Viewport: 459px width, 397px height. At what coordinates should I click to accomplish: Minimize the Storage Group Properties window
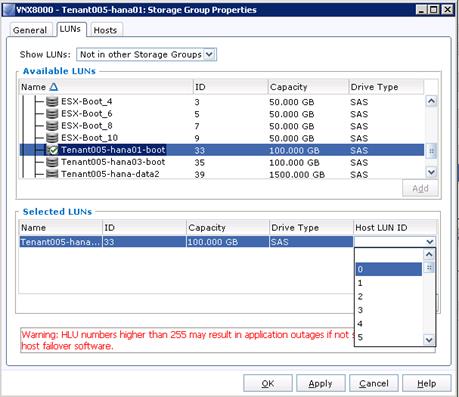[x=421, y=10]
